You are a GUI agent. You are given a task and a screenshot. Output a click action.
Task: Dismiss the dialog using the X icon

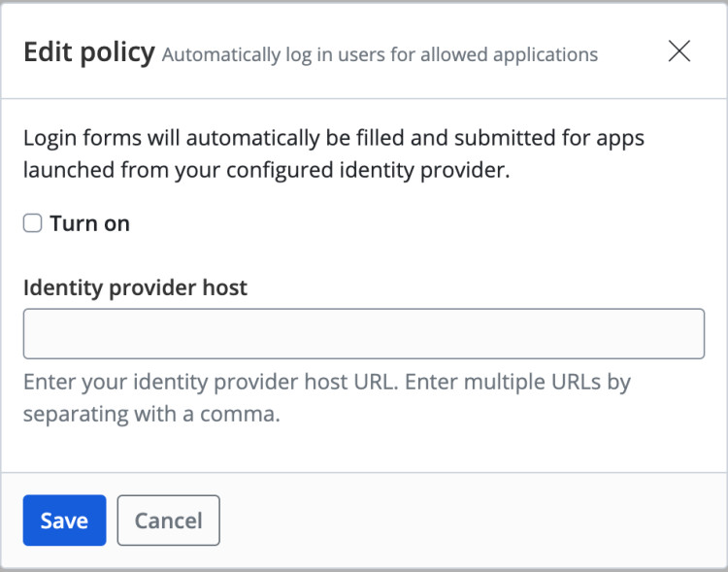679,51
